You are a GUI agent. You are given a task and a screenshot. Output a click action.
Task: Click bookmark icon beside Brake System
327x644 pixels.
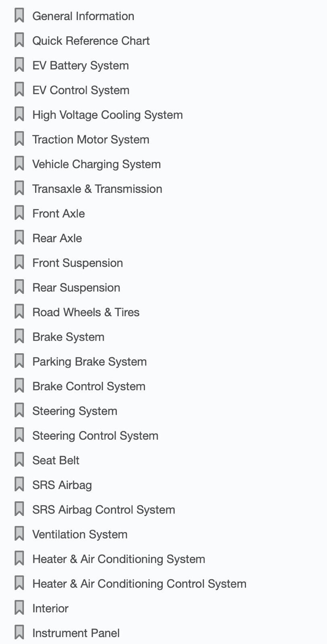[x=19, y=337]
